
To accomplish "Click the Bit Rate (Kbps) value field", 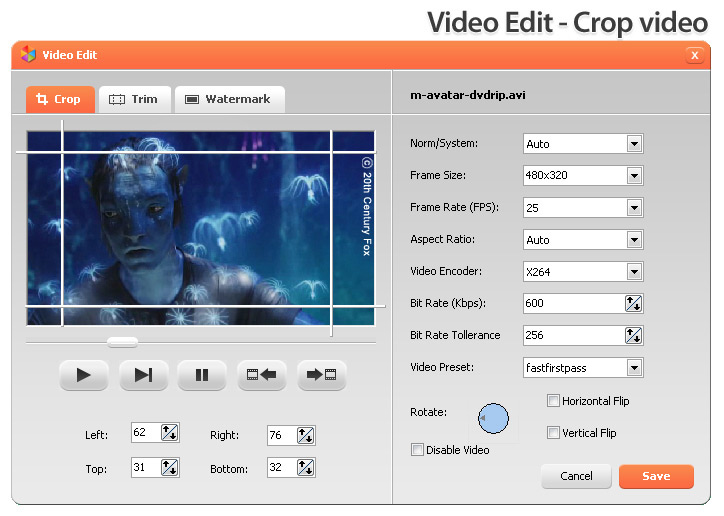I will tap(574, 304).
